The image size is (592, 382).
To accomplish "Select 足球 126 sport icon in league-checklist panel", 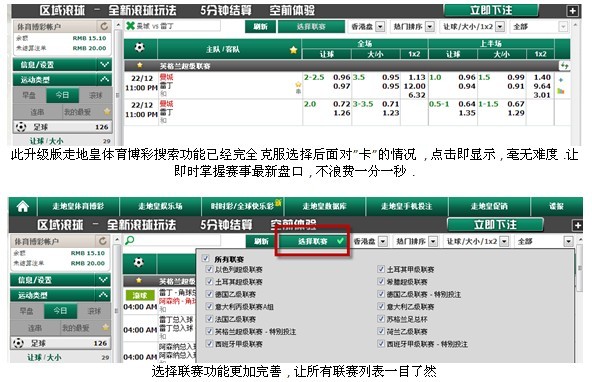I will click(18, 343).
